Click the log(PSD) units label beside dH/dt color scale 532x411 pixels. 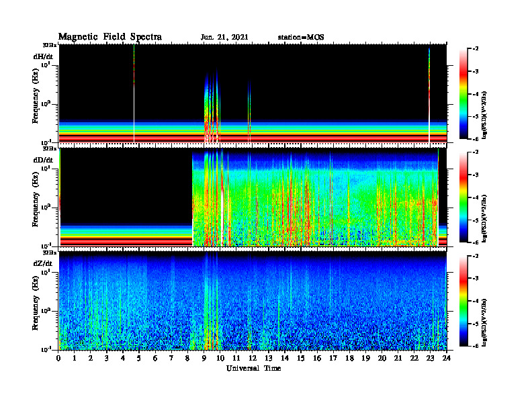[x=485, y=115]
